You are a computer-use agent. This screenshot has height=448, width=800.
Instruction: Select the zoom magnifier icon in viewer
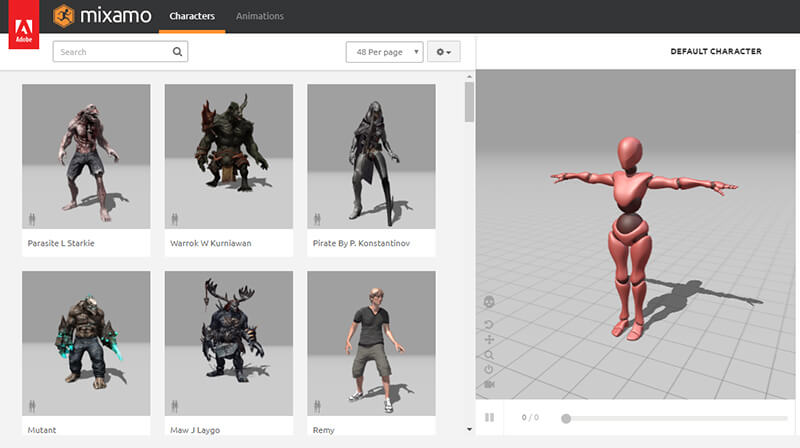click(489, 355)
